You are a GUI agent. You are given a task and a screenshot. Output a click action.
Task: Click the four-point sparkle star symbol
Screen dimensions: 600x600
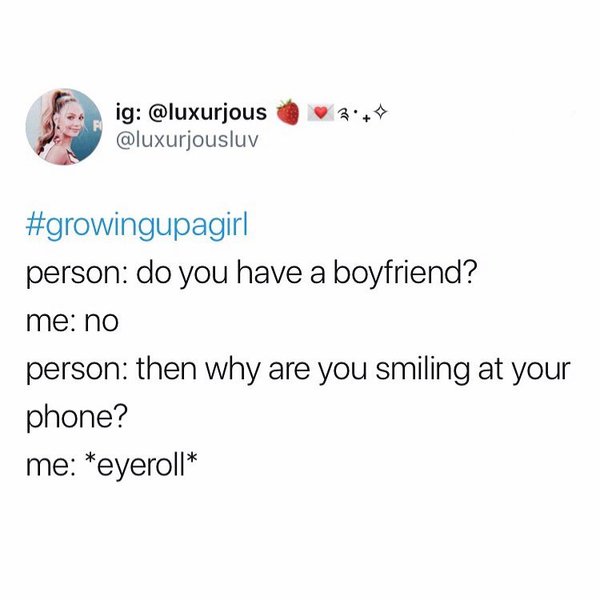[x=380, y=112]
